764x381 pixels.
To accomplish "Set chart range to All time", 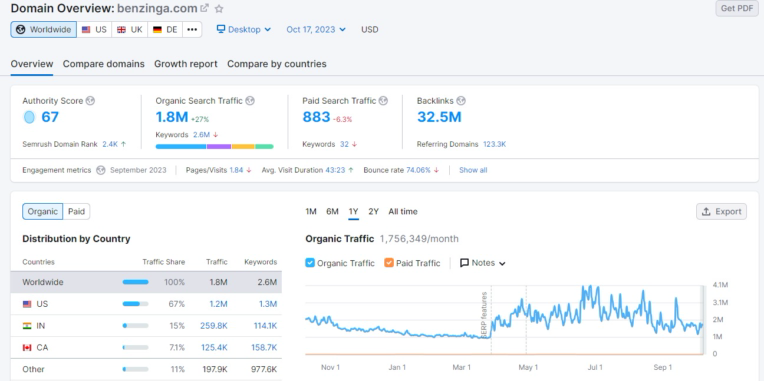I will pyautogui.click(x=403, y=211).
